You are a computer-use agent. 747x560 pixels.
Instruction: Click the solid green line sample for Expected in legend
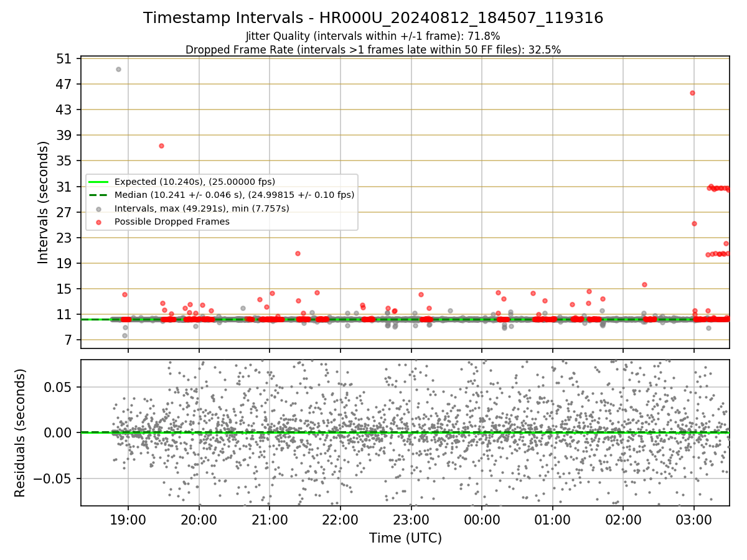(x=98, y=182)
